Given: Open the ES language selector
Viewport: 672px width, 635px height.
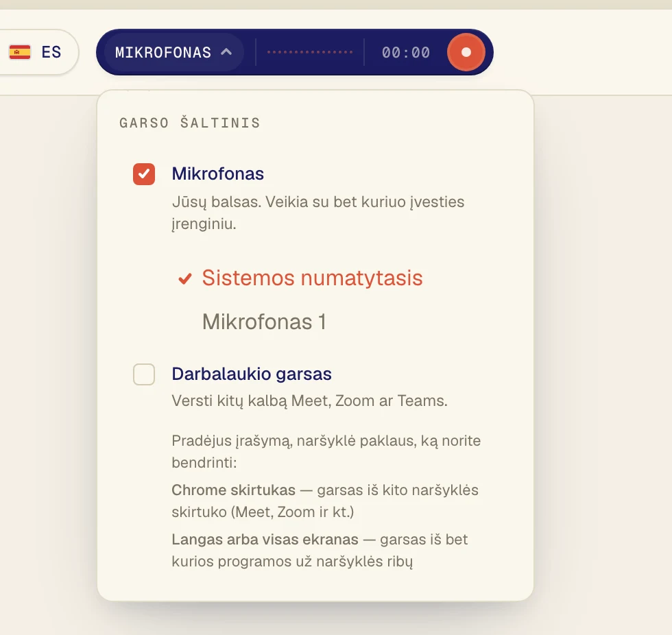Looking at the screenshot, I should point(38,52).
